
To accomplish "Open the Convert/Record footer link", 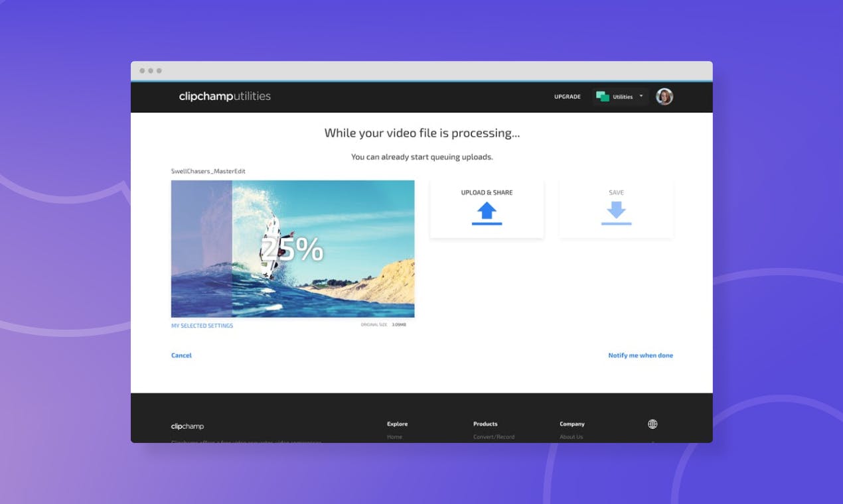I will tap(494, 437).
